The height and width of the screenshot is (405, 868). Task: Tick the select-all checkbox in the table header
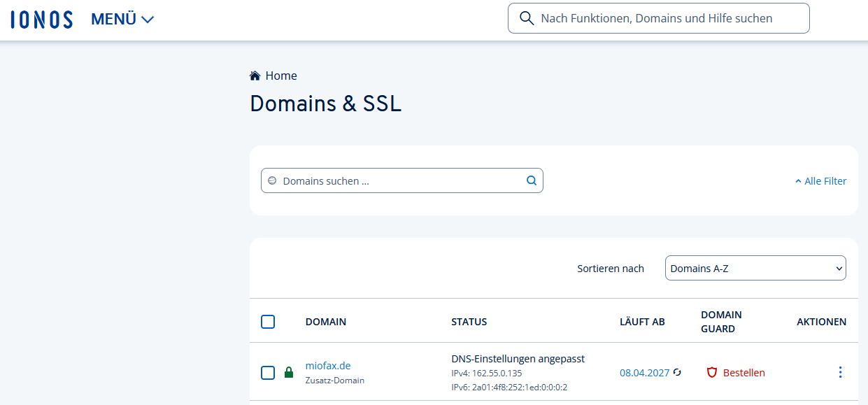pyautogui.click(x=268, y=322)
